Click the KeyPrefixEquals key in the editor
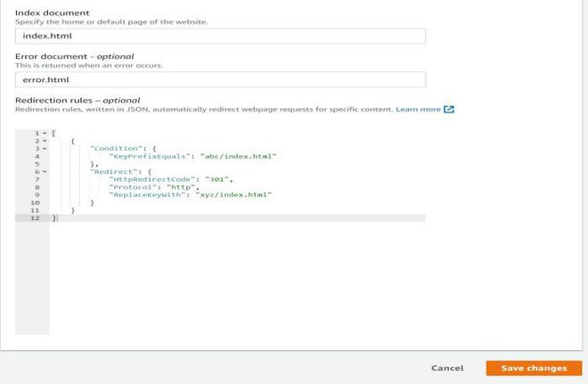This screenshot has height=384, width=588. click(149, 157)
